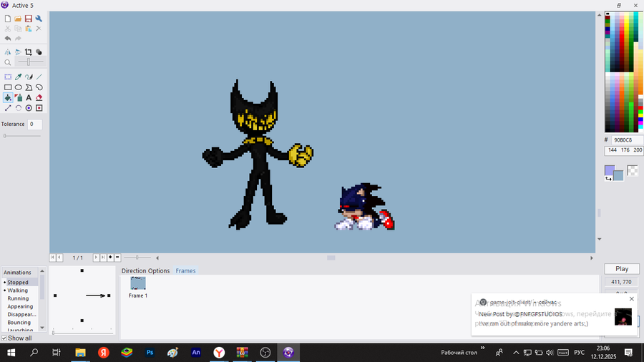Image resolution: width=644 pixels, height=362 pixels.
Task: Select the Brush tool
Action: [x=29, y=77]
